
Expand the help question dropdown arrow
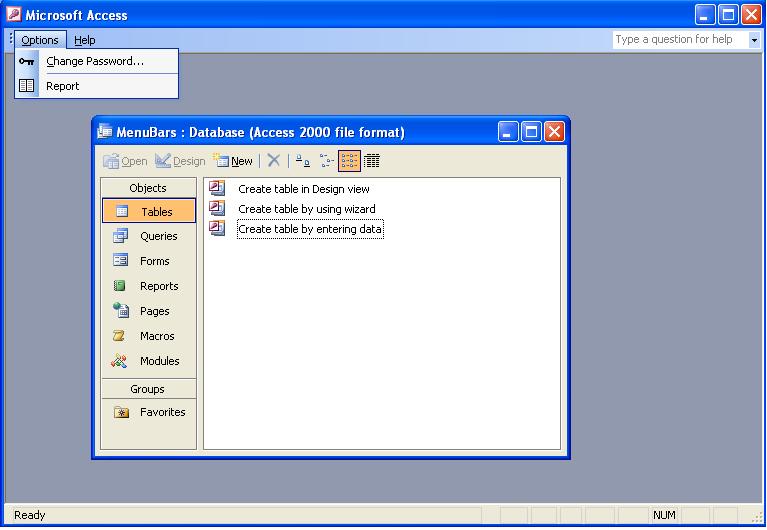[x=754, y=40]
